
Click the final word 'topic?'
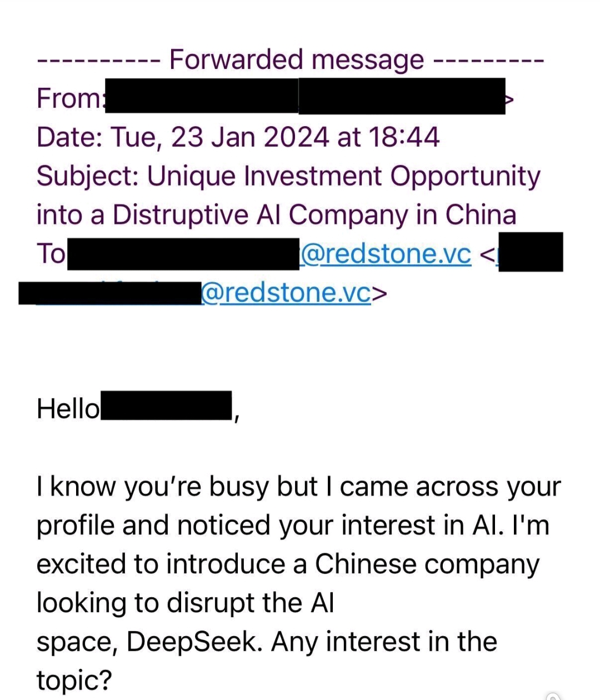tap(74, 681)
